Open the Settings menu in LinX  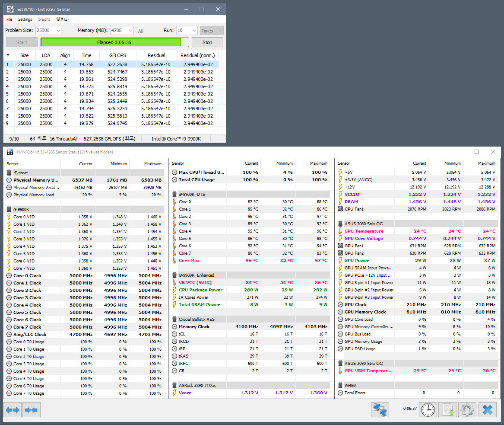coord(25,19)
